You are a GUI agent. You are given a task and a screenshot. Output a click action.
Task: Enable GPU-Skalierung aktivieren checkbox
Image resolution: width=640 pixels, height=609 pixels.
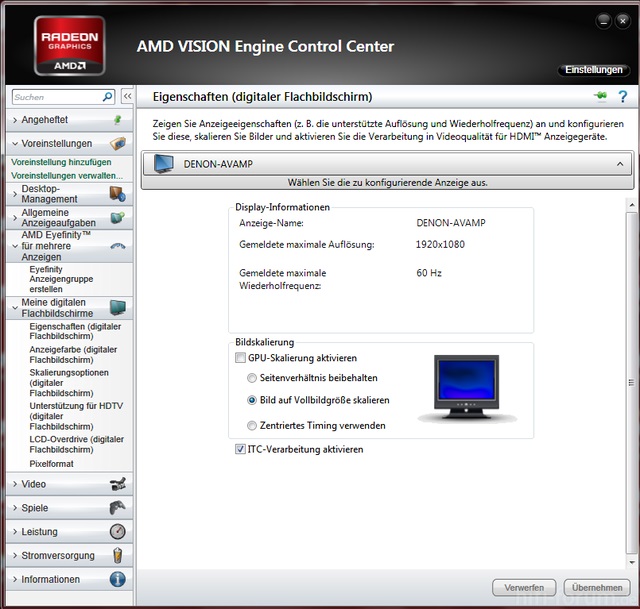point(240,358)
